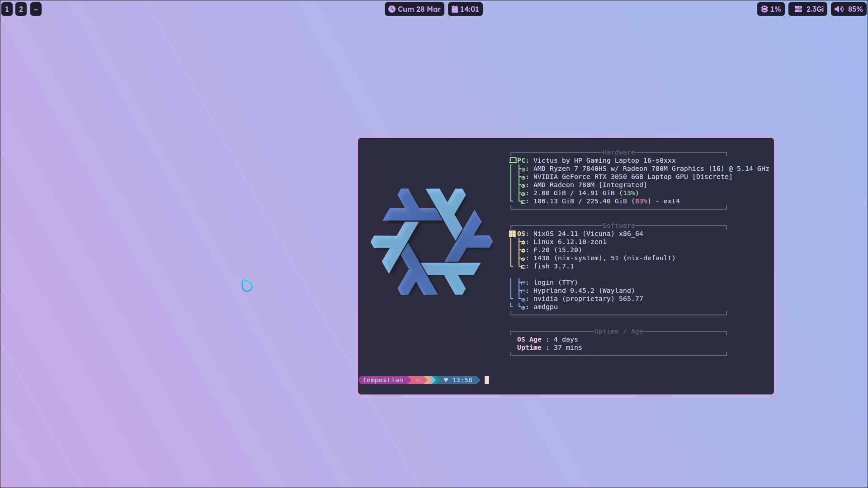This screenshot has height=488, width=868.
Task: Click the yellow OS grid icon
Action: click(x=512, y=234)
